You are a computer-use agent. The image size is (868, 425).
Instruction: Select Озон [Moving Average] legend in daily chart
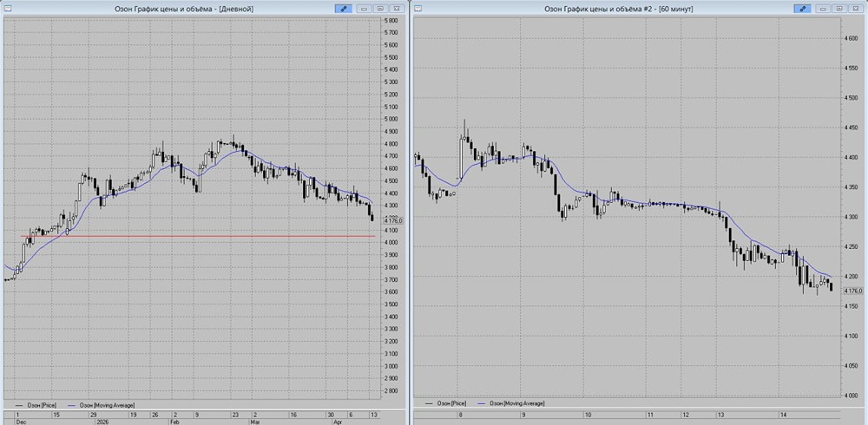click(105, 405)
